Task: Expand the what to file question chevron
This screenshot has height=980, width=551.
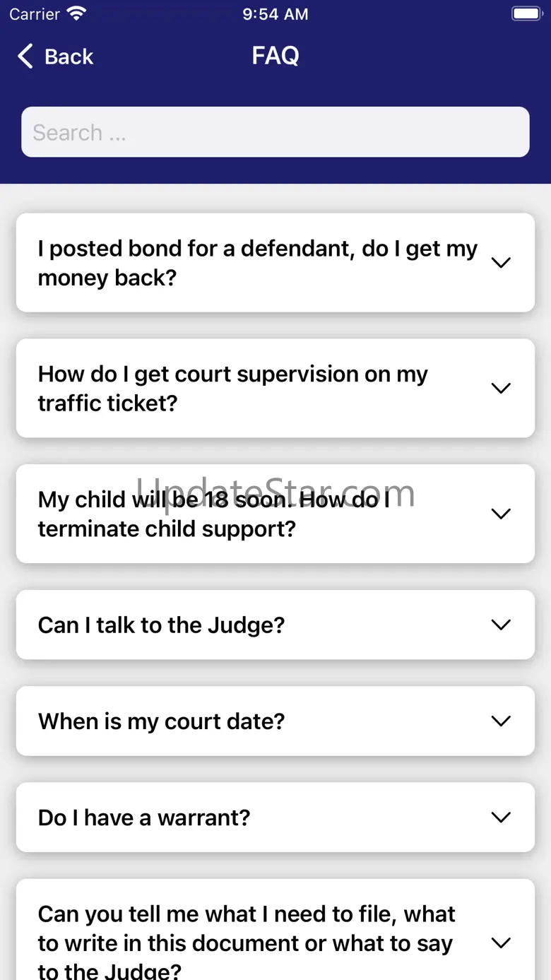Action: 501,943
